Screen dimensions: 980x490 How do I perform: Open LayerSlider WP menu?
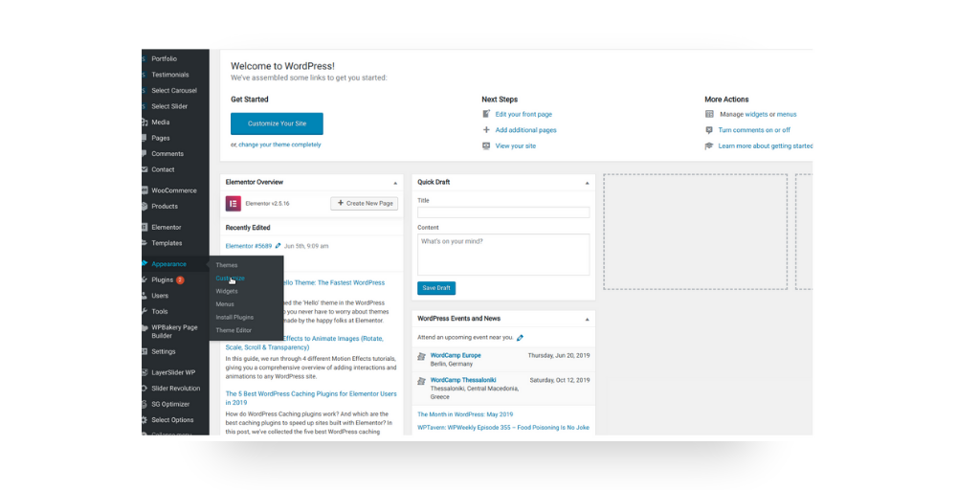coord(173,372)
